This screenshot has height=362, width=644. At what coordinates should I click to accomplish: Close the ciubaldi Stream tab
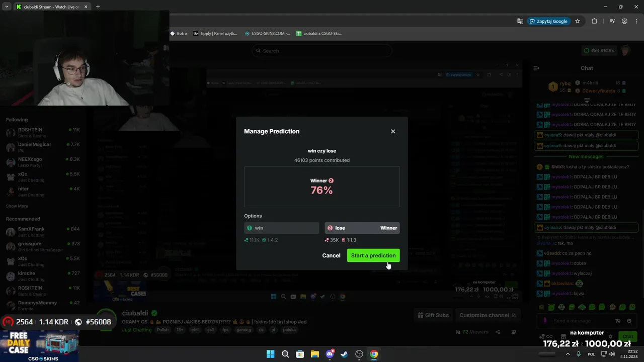point(86,7)
